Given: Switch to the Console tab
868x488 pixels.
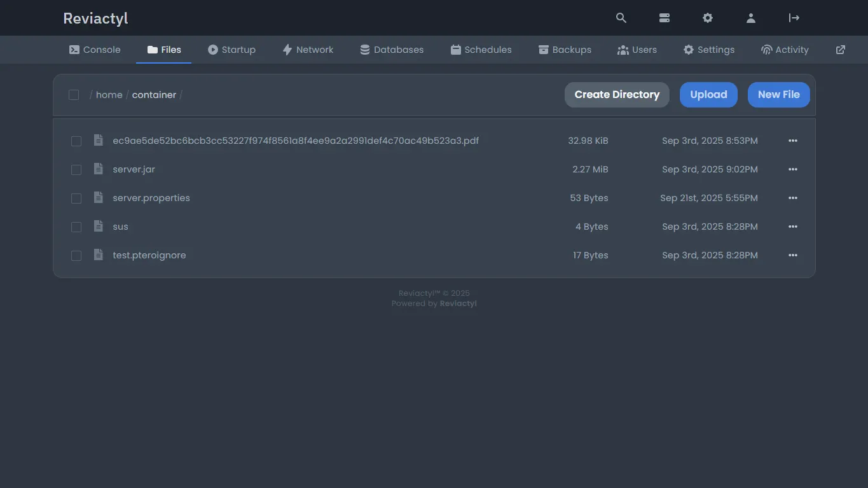Looking at the screenshot, I should click(95, 50).
